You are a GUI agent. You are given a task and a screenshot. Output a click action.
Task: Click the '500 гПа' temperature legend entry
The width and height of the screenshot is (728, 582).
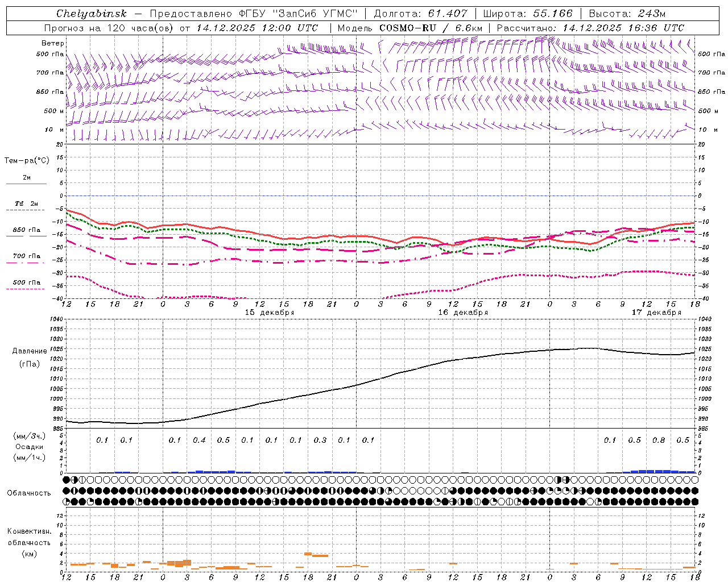pos(27,282)
